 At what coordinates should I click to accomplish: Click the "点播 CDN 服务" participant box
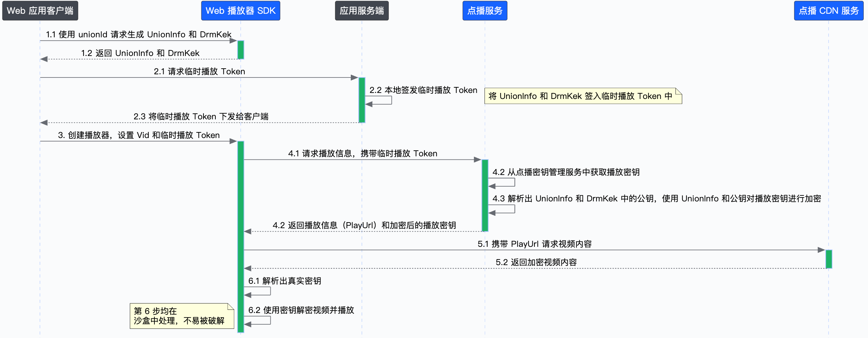(x=829, y=11)
